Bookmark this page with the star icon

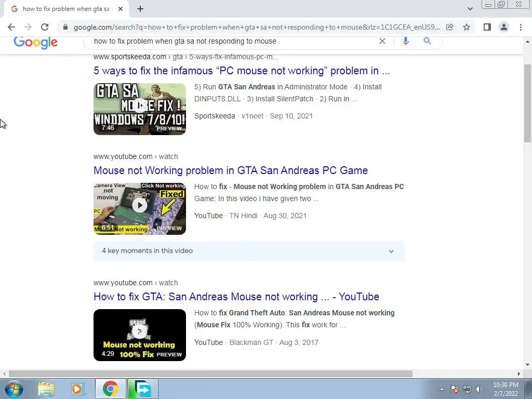click(467, 27)
